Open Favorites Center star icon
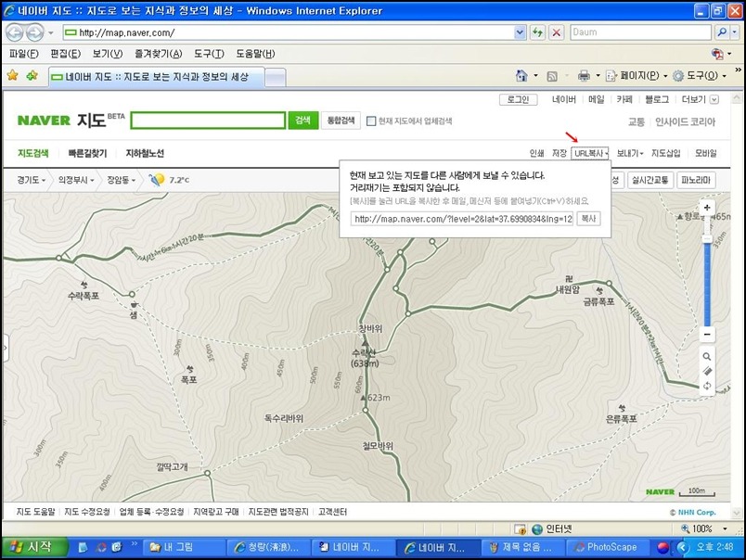Viewport: 746px width, 560px height. pyautogui.click(x=13, y=75)
